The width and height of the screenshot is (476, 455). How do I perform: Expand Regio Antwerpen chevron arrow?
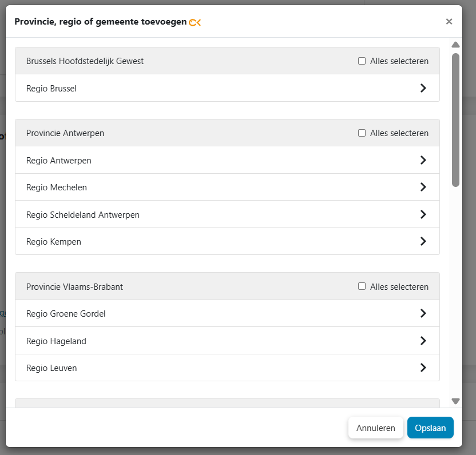click(x=423, y=160)
